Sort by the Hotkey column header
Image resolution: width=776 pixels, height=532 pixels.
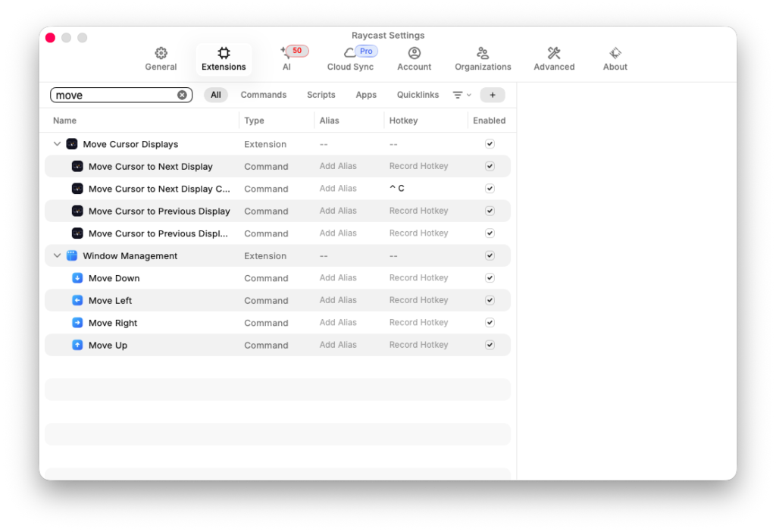[x=403, y=120]
